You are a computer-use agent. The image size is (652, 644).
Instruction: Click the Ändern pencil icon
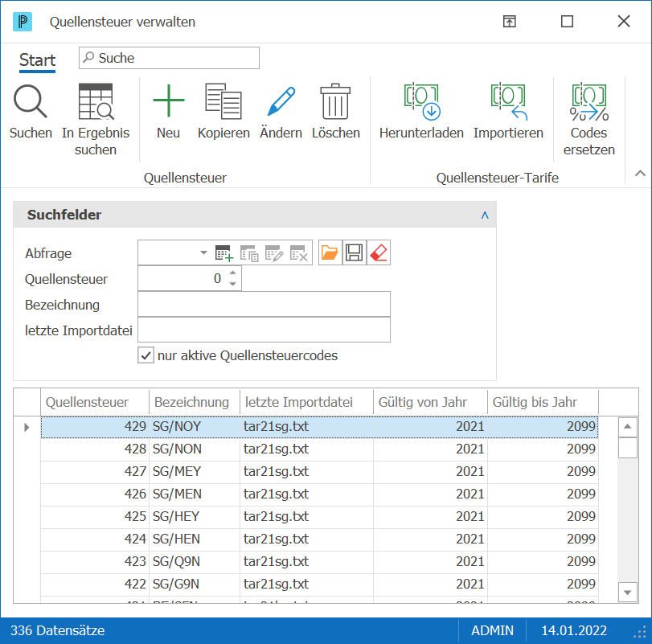pyautogui.click(x=281, y=101)
